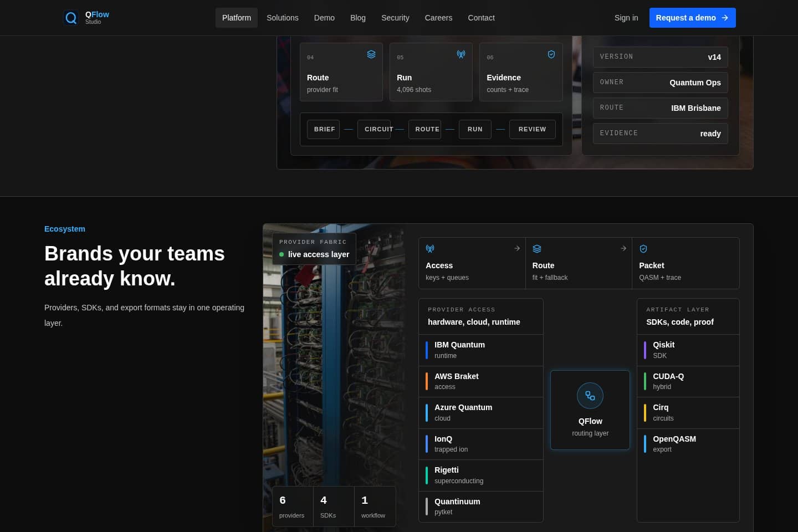
Task: Open the Contact nav link
Action: coord(481,18)
